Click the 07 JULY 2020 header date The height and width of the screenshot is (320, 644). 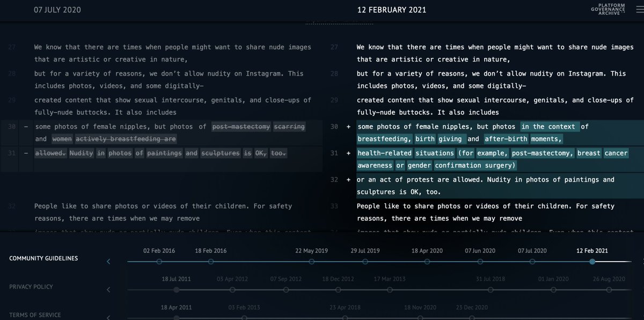(x=57, y=10)
